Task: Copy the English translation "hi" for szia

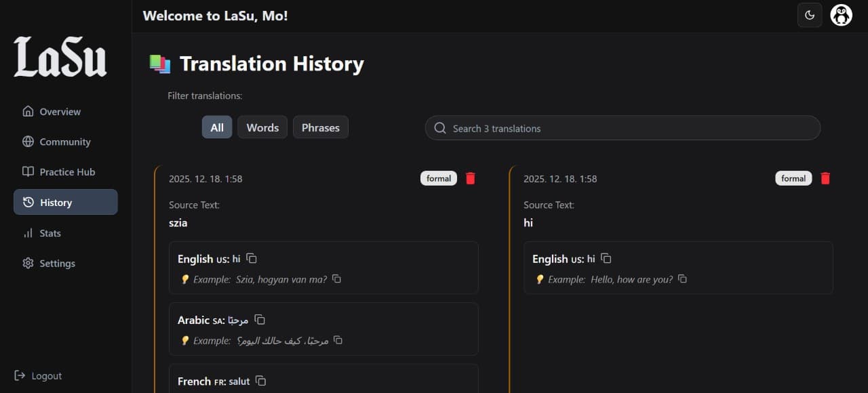Action: [x=252, y=258]
